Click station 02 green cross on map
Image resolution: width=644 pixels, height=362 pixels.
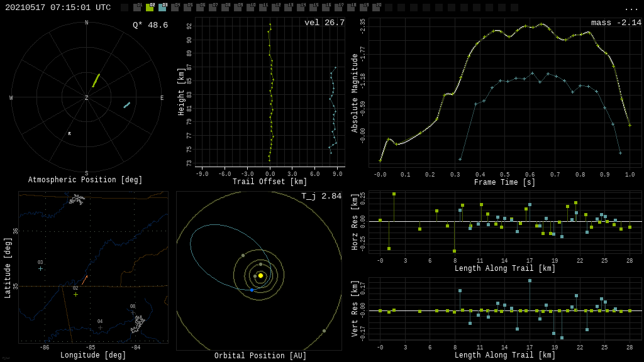tap(75, 294)
